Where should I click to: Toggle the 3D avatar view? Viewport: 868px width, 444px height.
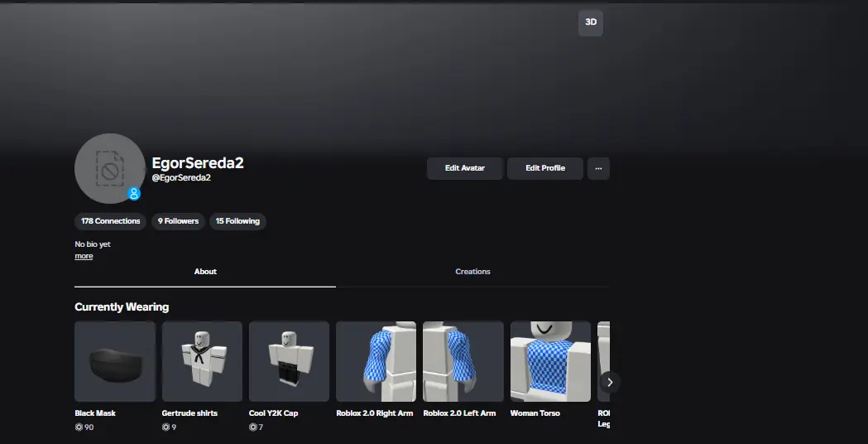[x=590, y=22]
